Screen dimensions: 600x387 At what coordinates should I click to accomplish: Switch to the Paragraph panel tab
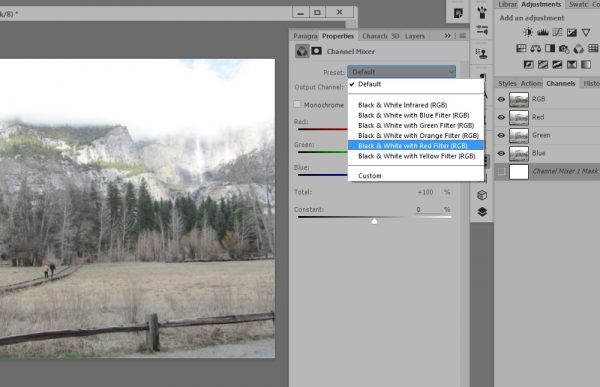pyautogui.click(x=305, y=36)
